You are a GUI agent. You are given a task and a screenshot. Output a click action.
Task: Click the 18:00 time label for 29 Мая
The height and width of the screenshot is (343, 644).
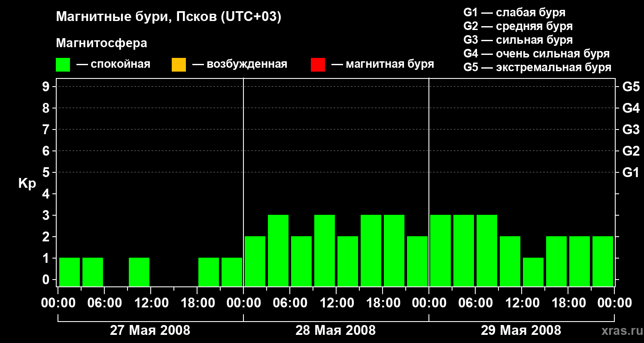[568, 303]
